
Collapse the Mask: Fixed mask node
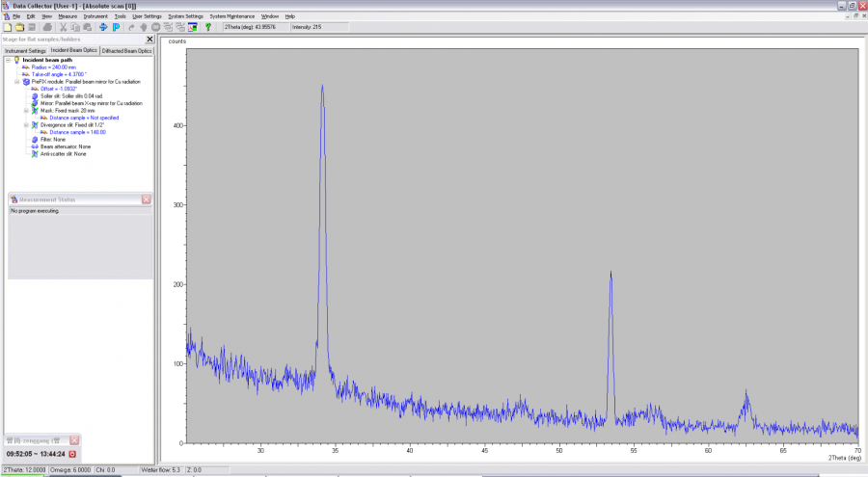pyautogui.click(x=26, y=111)
